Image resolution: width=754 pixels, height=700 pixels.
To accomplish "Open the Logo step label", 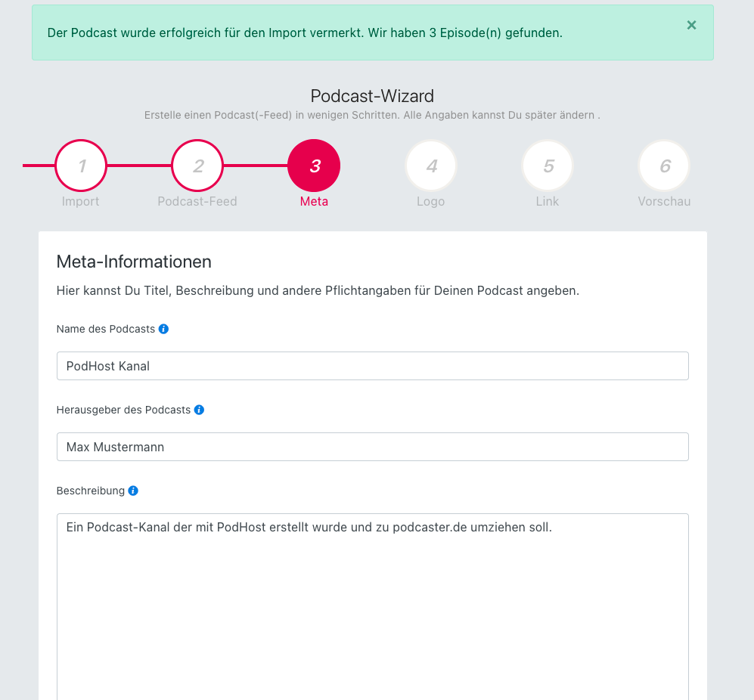I will 431,201.
